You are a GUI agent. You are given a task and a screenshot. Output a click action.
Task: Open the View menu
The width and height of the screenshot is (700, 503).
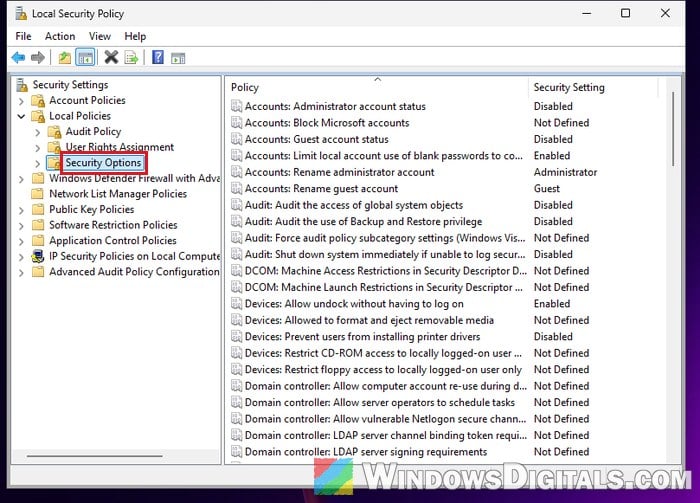click(100, 36)
